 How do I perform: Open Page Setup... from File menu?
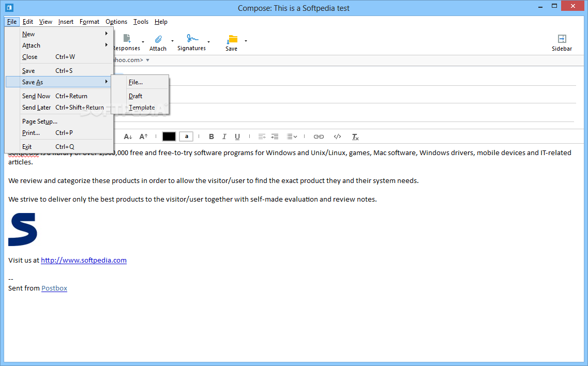(59, 121)
